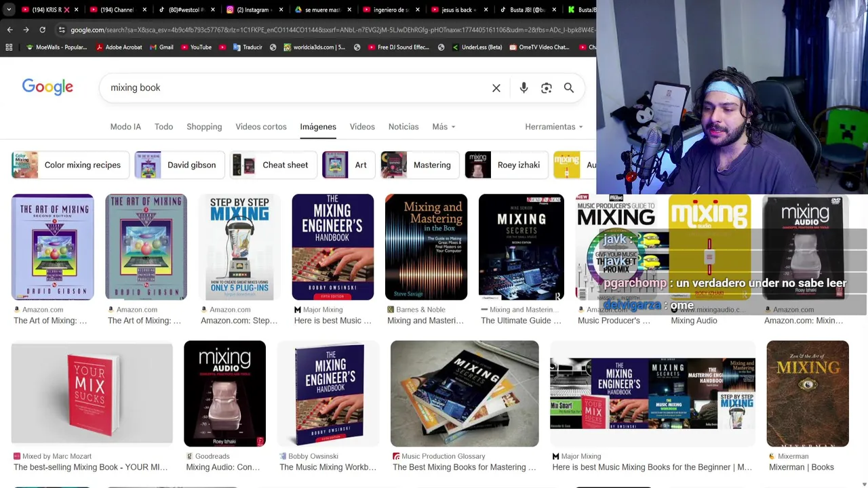Image resolution: width=868 pixels, height=488 pixels.
Task: Open the Free DJ Sound Effects bookmark
Action: coord(398,47)
